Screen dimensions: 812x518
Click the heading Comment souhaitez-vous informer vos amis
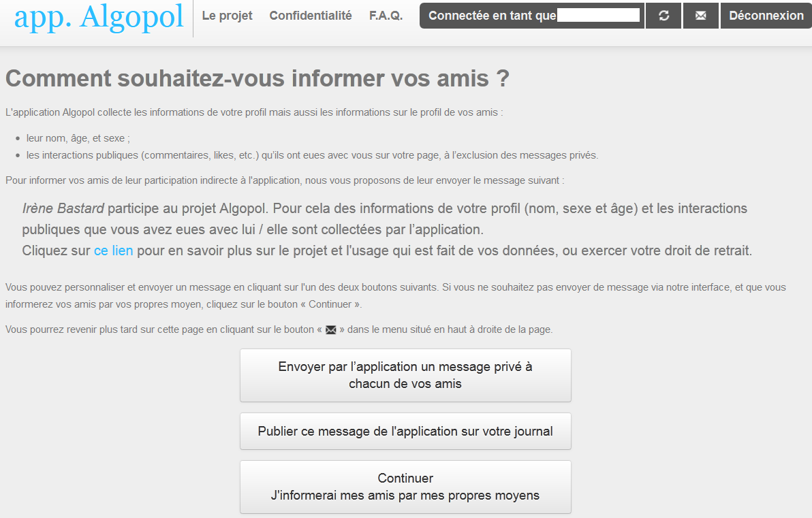click(257, 79)
